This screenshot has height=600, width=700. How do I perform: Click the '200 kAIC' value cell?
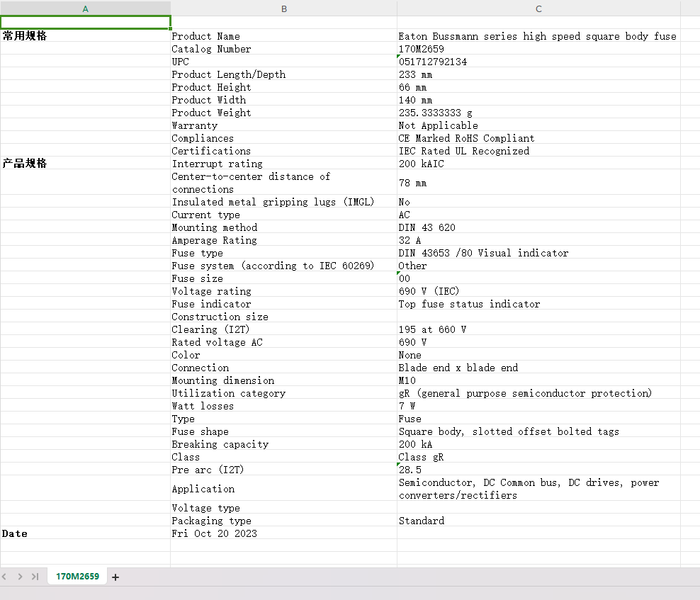coord(538,164)
